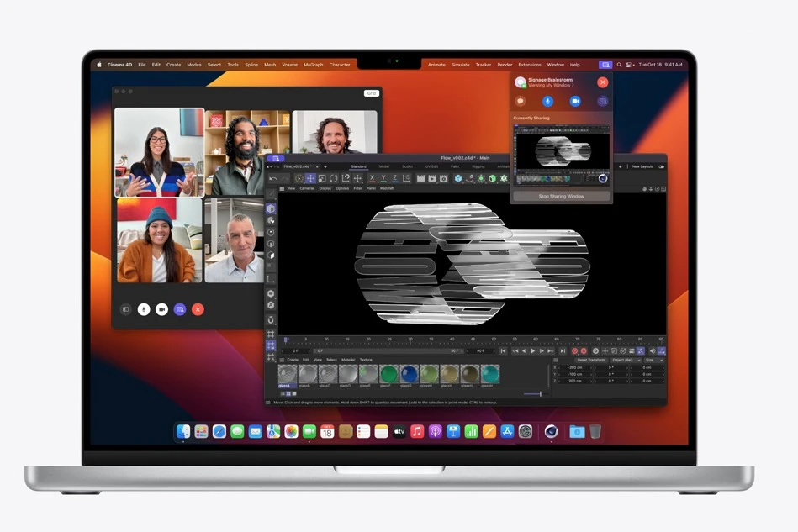Click the spline pen tool icon
The width and height of the screenshot is (798, 532).
pos(469,178)
